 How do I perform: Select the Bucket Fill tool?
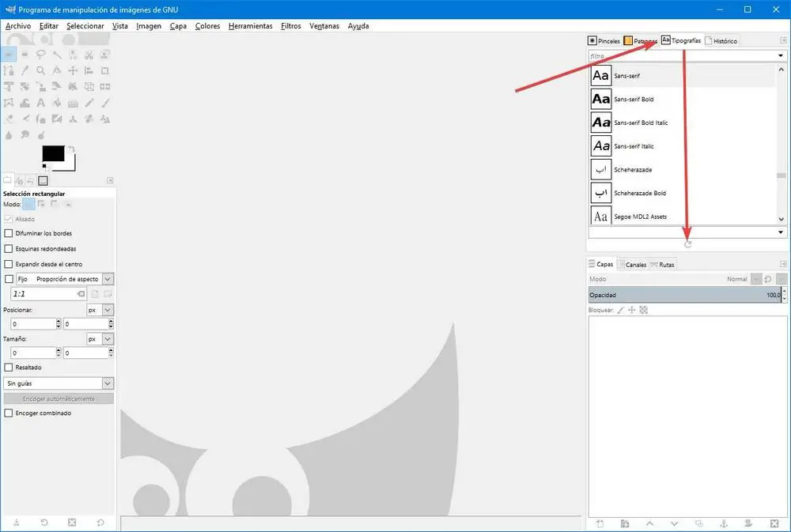pyautogui.click(x=57, y=103)
